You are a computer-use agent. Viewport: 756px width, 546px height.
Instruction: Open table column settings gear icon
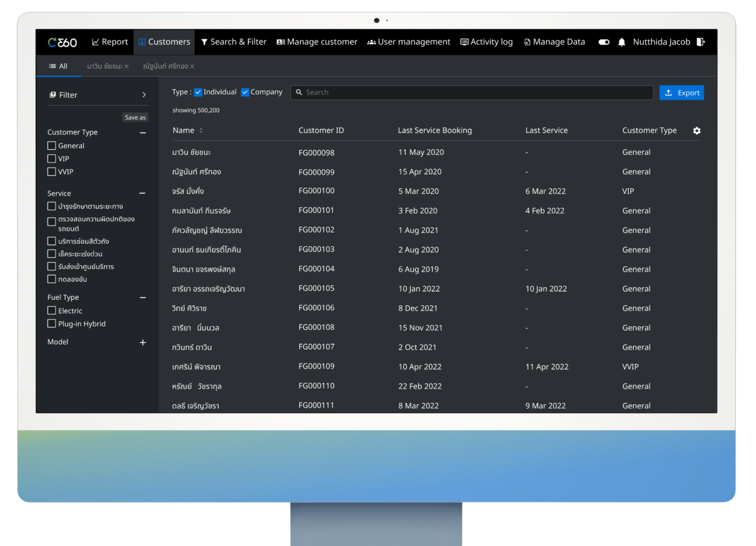[x=697, y=131]
